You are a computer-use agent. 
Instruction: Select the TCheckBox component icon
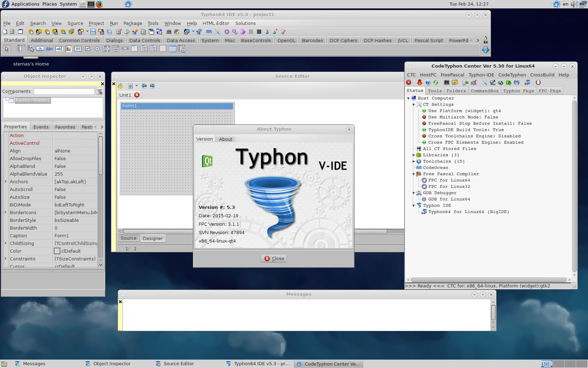[87, 49]
